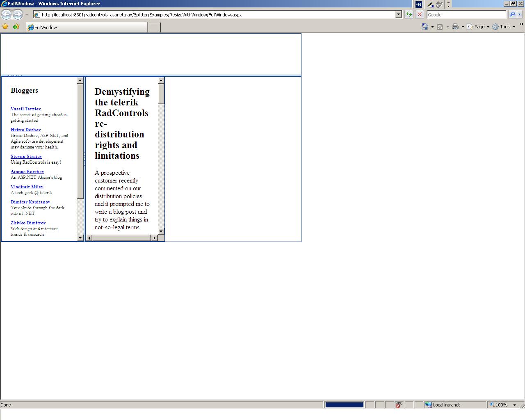
Task: Open the search provider options dropdown
Action: [x=520, y=14]
